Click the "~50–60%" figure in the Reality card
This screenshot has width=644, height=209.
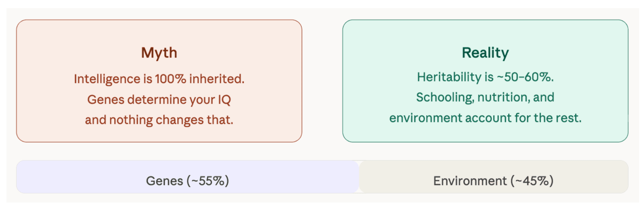coord(525,77)
